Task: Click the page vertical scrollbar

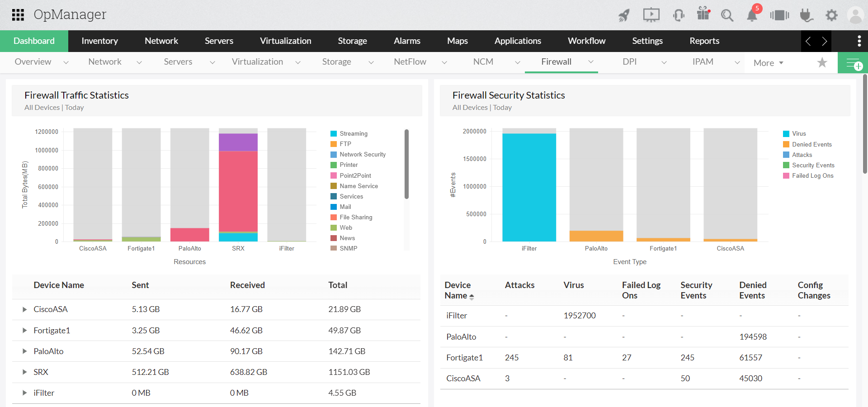Action: click(x=865, y=124)
